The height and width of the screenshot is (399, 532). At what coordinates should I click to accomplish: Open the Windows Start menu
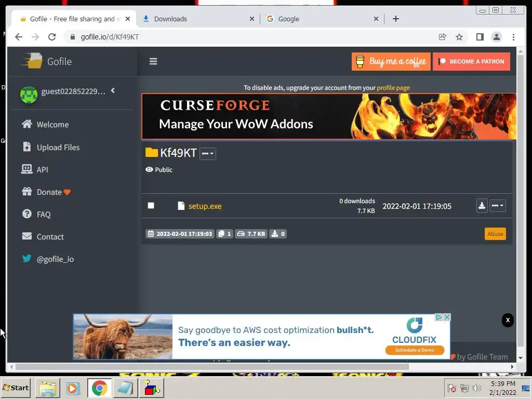(x=16, y=388)
